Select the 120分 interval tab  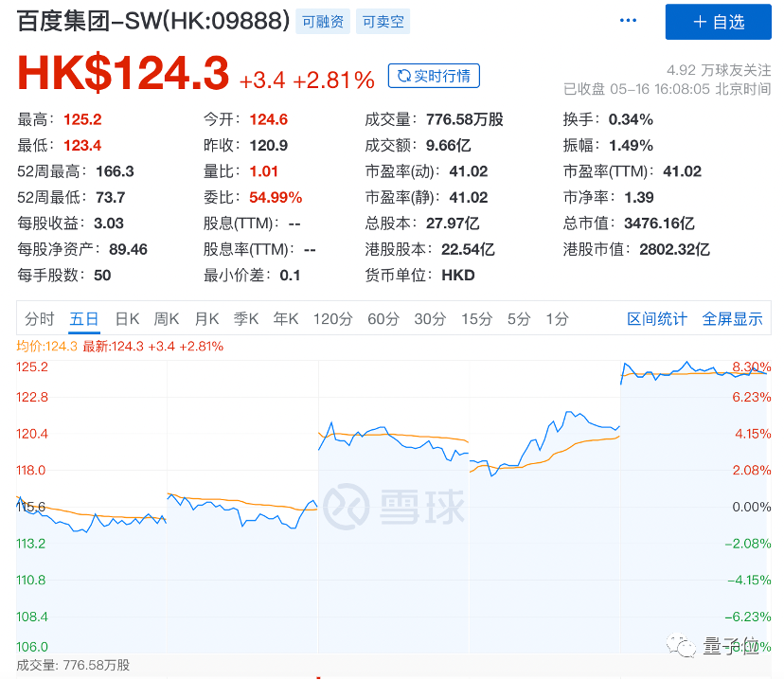[x=332, y=319]
